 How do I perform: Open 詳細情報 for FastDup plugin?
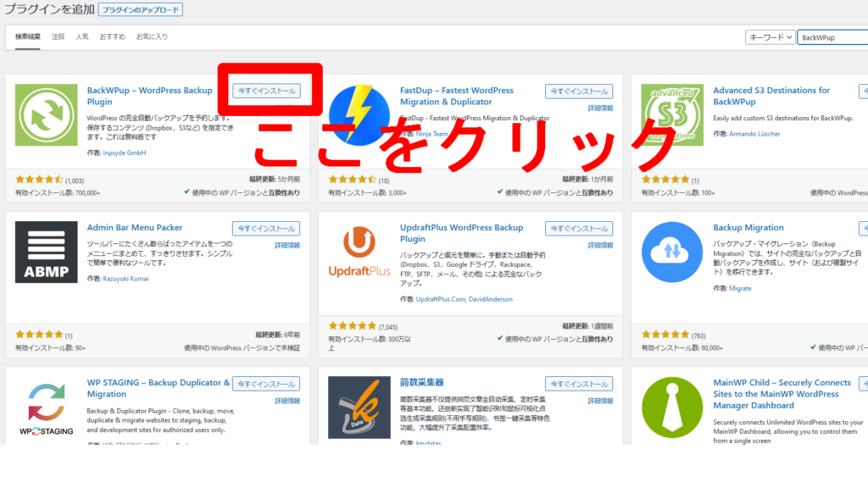point(601,108)
